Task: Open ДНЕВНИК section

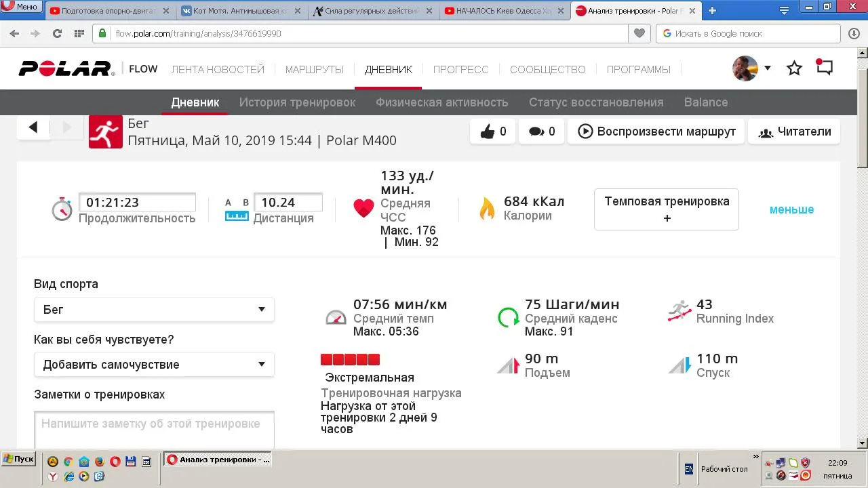Action: pos(389,69)
